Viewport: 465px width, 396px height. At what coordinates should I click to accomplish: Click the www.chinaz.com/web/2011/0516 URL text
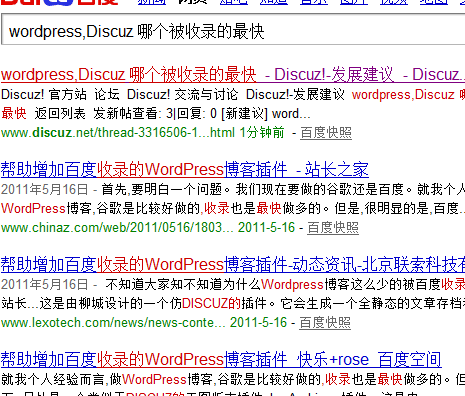[x=117, y=228]
